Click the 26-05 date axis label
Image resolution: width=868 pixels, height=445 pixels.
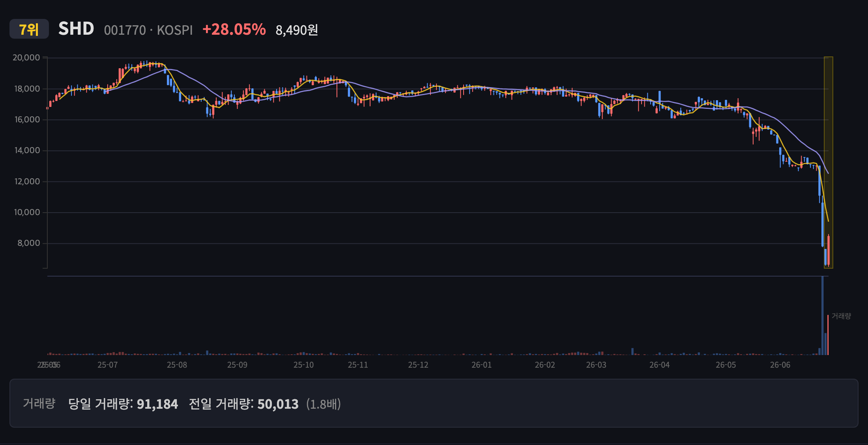coord(726,365)
